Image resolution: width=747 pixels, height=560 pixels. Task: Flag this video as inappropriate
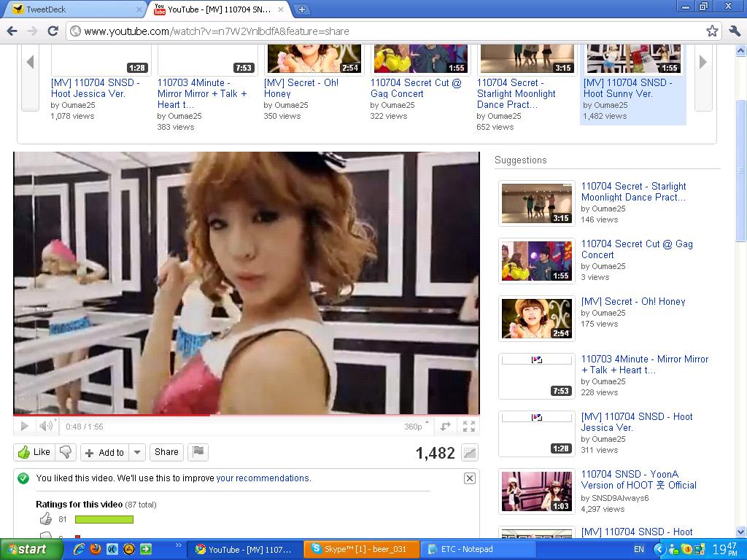(198, 452)
